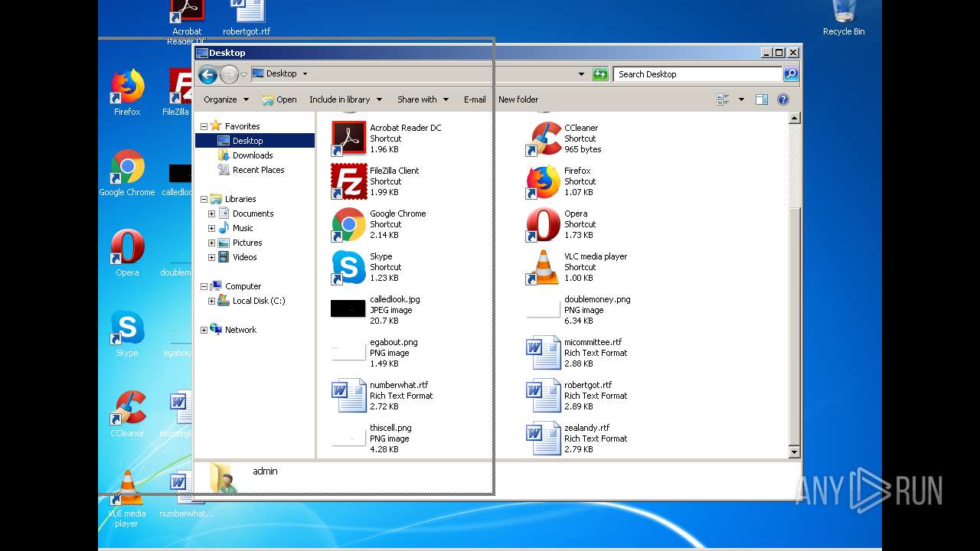Refresh the Desktop folder view

pyautogui.click(x=600, y=74)
